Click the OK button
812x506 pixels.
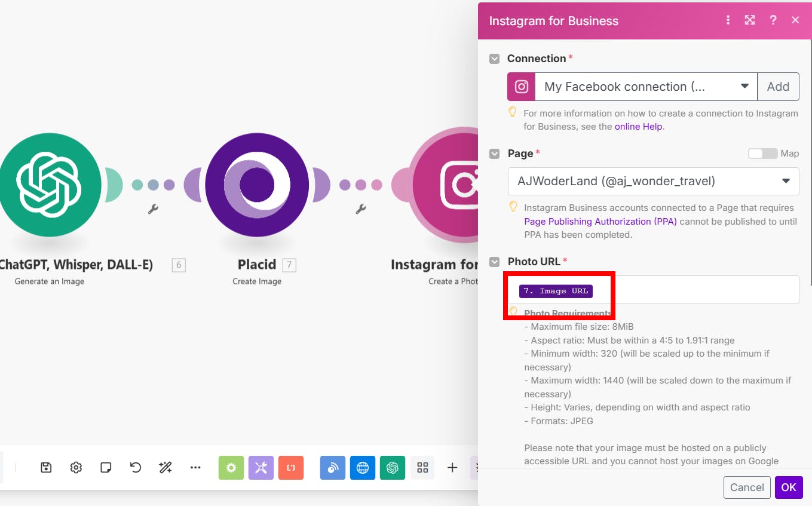click(789, 487)
